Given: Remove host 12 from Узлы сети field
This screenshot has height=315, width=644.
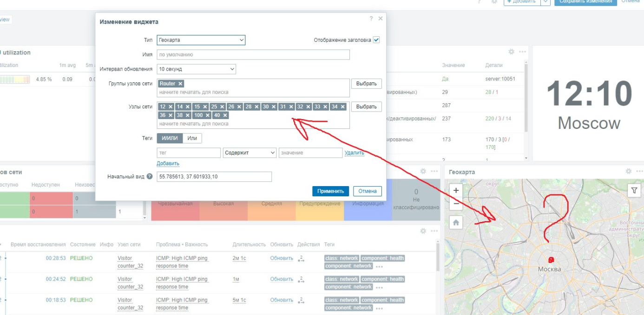Looking at the screenshot, I should [171, 107].
